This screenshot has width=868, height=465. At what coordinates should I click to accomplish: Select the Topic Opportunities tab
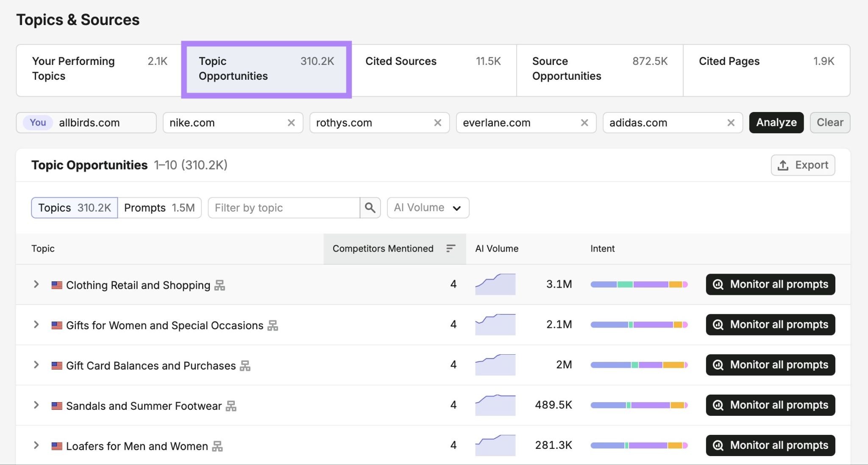click(x=267, y=70)
